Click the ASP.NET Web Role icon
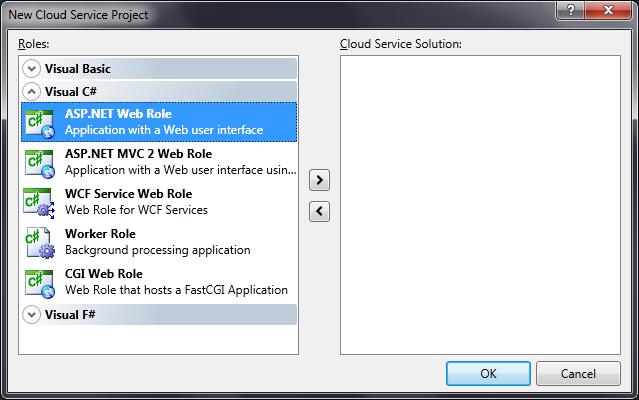 click(x=39, y=122)
